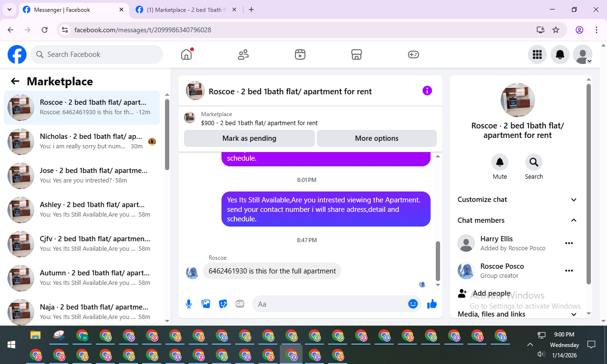
Task: Click the chat message scrollbar thumb
Action: 438,261
